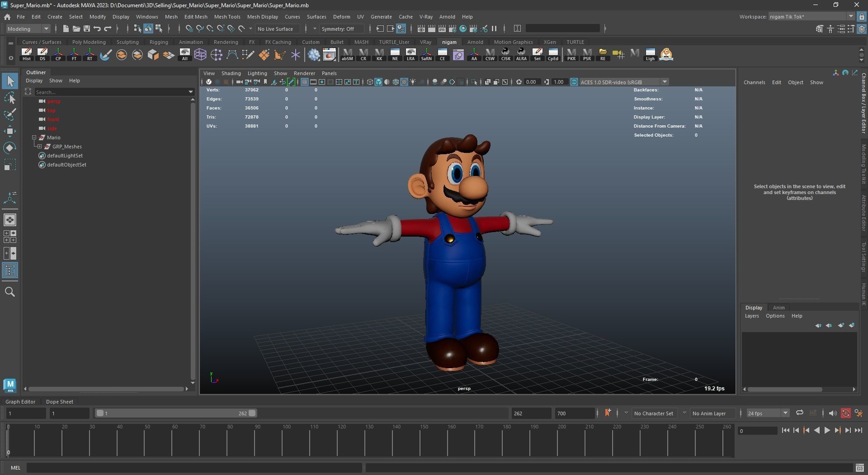Collapse the Mario node in Outliner

click(x=34, y=138)
